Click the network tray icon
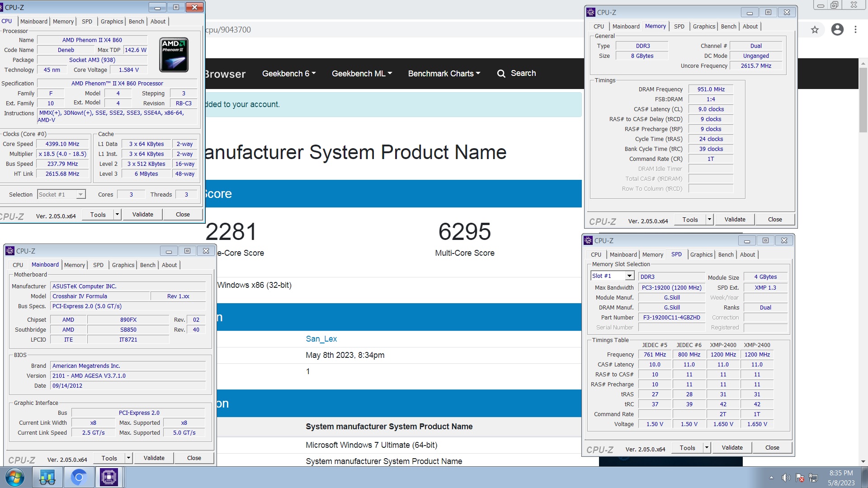Screen dimensions: 868x488 813,478
